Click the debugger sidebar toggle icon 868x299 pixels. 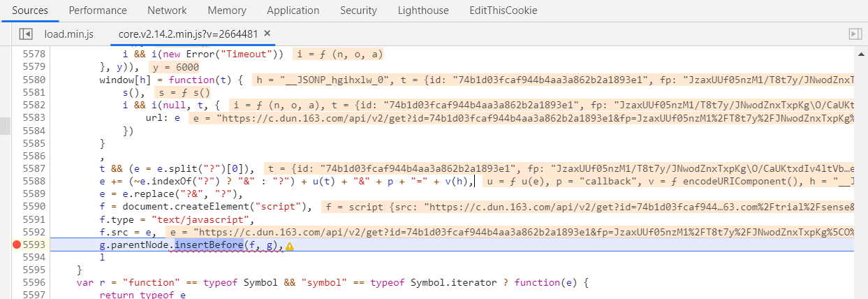pyautogui.click(x=854, y=34)
